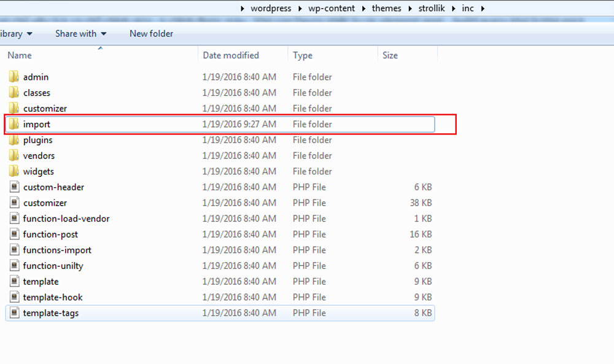Expand the arrow after inc in path
Screen dimensions: 614x364
[x=483, y=9]
